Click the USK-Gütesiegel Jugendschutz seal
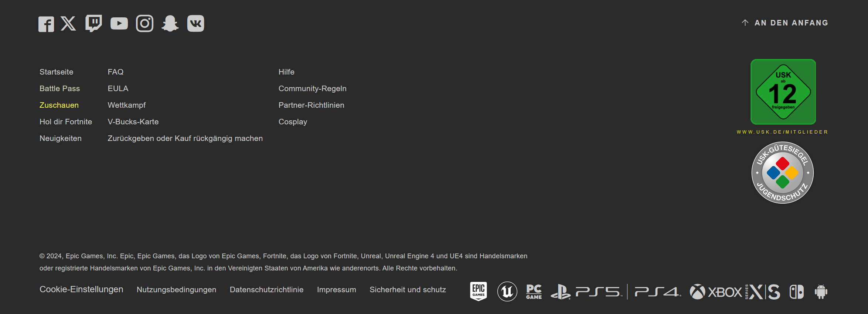The image size is (868, 314). (783, 173)
